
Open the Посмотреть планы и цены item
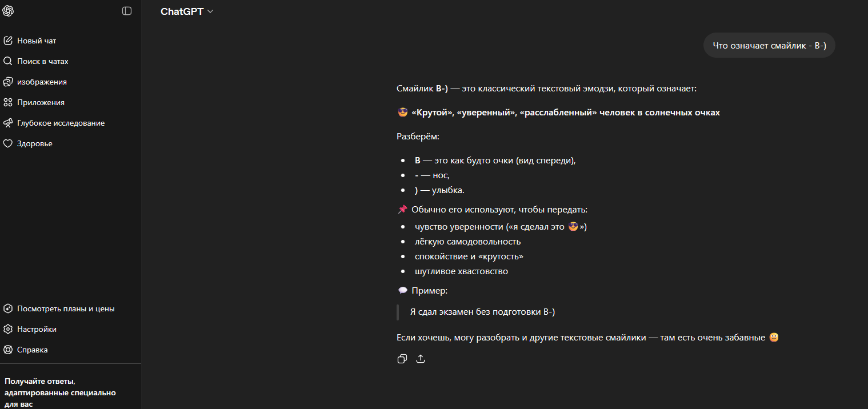pyautogui.click(x=66, y=308)
